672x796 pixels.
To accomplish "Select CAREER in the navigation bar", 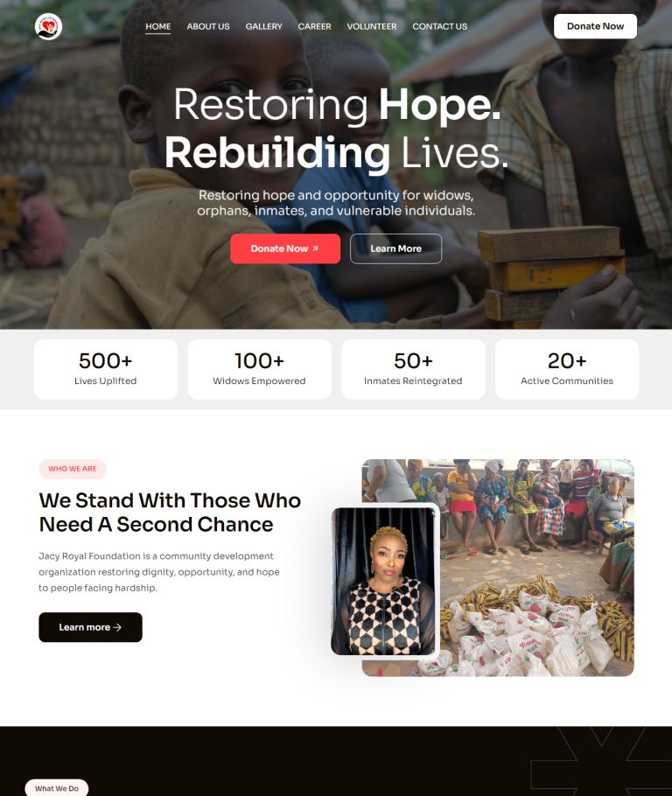I will tap(314, 26).
